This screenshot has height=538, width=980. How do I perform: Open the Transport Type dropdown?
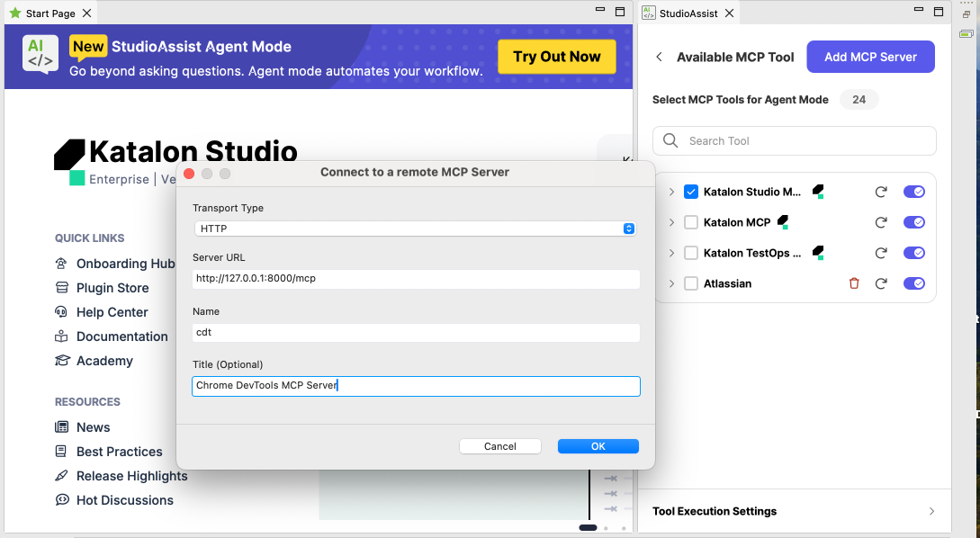click(x=628, y=229)
